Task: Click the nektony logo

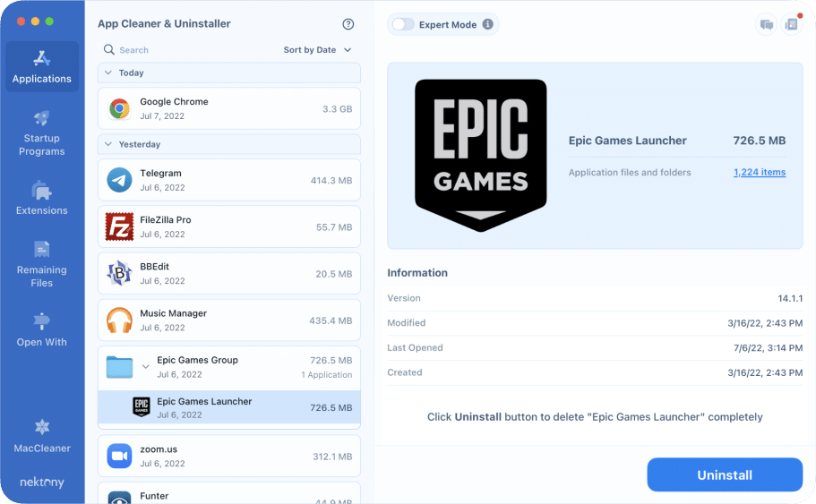Action: pos(41,483)
